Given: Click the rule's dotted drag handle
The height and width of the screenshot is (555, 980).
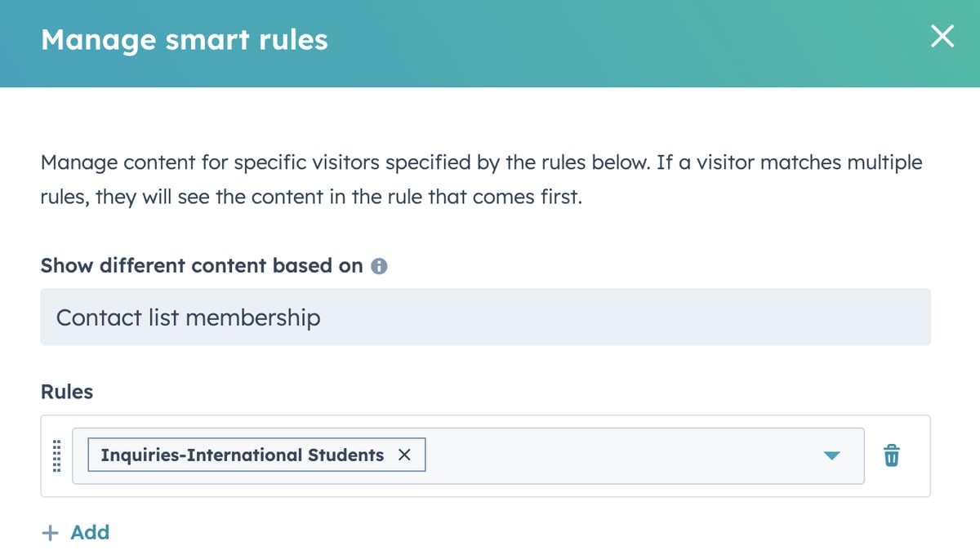Looking at the screenshot, I should pyautogui.click(x=57, y=456).
